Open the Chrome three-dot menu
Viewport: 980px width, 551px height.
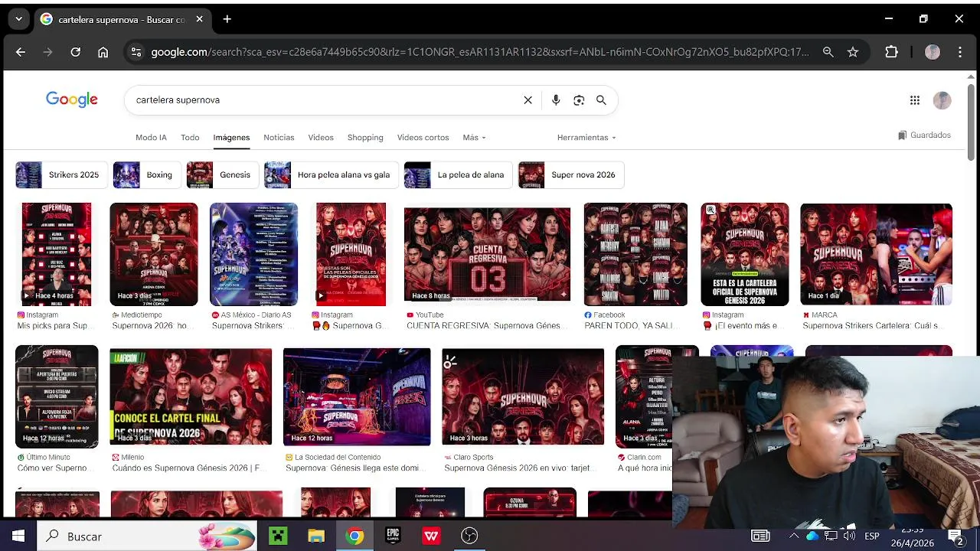[960, 52]
